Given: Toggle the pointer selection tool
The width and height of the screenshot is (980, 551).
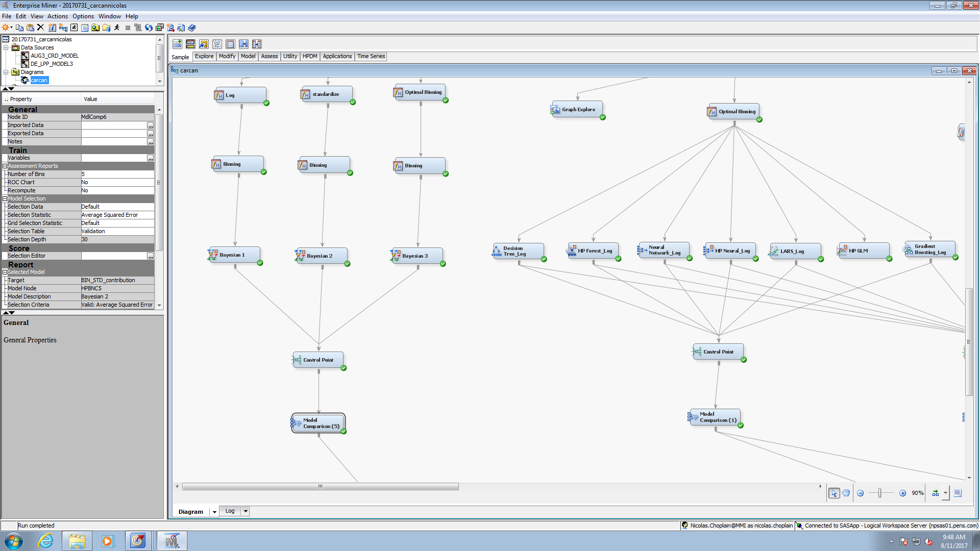Looking at the screenshot, I should (x=834, y=493).
